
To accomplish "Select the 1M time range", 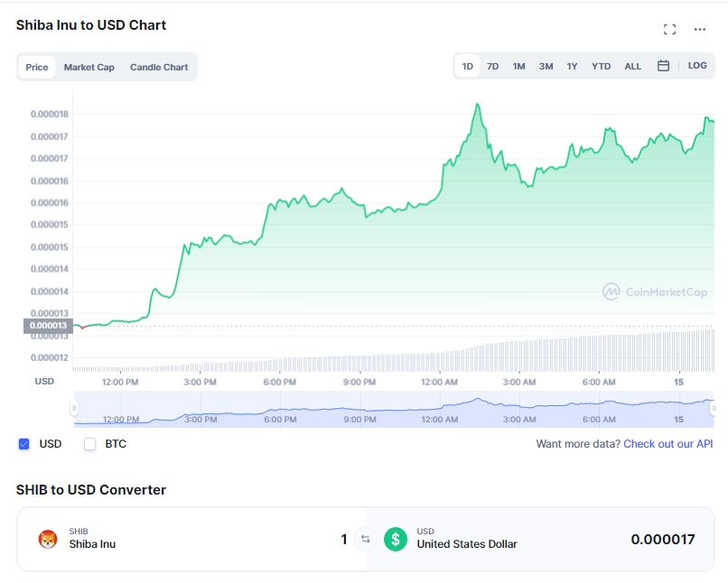I will click(518, 66).
